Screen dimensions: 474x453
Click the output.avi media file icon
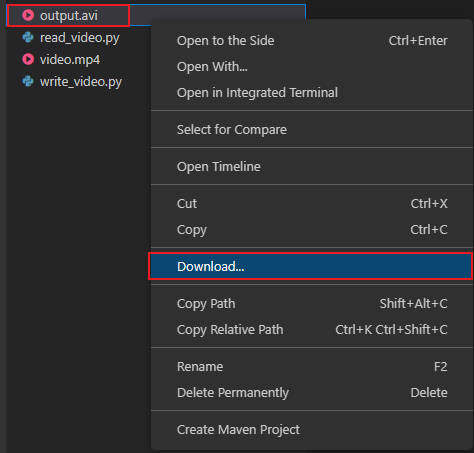(28, 15)
